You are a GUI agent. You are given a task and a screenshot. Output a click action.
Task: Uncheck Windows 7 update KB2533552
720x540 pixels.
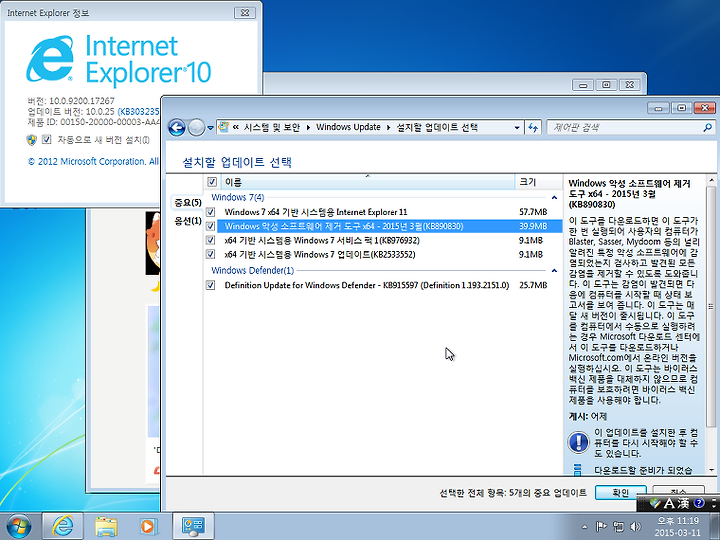coord(210,254)
